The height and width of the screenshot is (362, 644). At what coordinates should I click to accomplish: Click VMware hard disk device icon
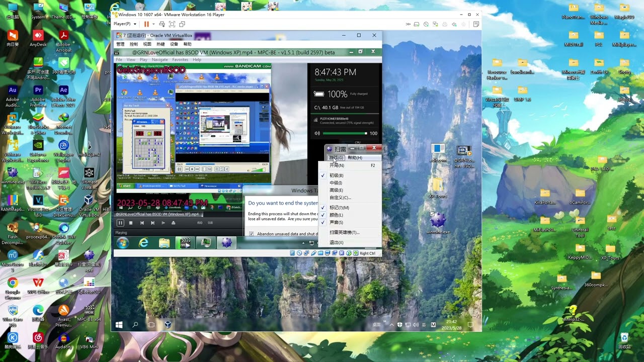coord(417,24)
